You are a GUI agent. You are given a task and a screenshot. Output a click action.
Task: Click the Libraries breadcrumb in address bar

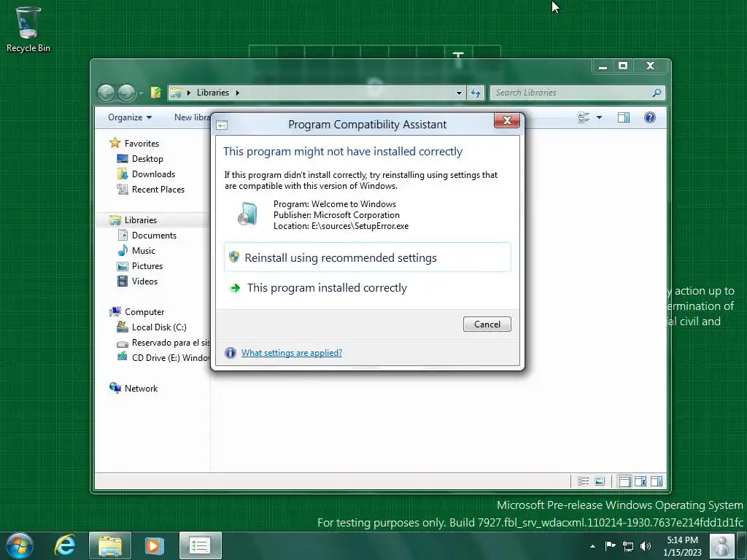[x=213, y=93]
